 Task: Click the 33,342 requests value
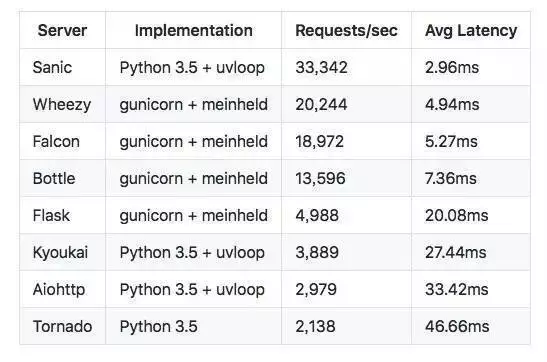321,68
